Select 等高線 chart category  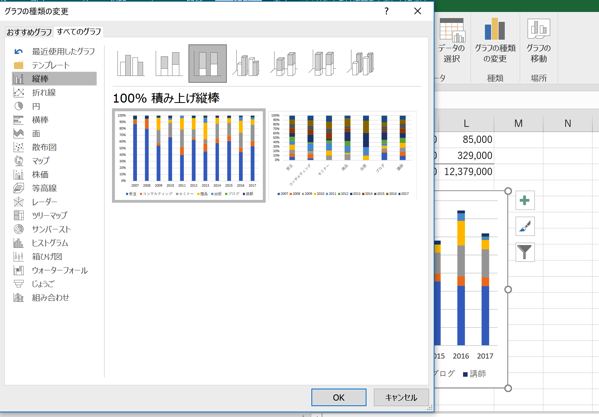[54, 188]
